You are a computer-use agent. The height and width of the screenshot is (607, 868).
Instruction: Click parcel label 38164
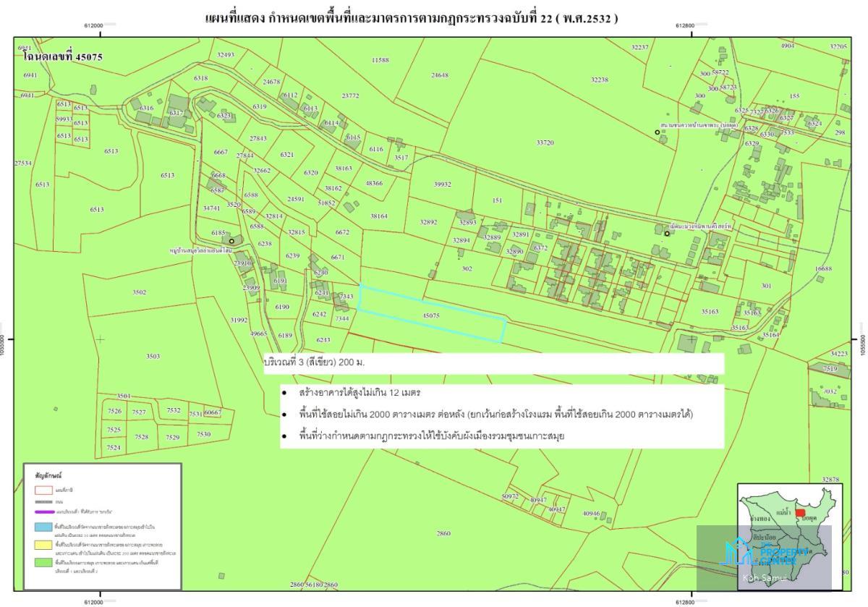click(379, 216)
